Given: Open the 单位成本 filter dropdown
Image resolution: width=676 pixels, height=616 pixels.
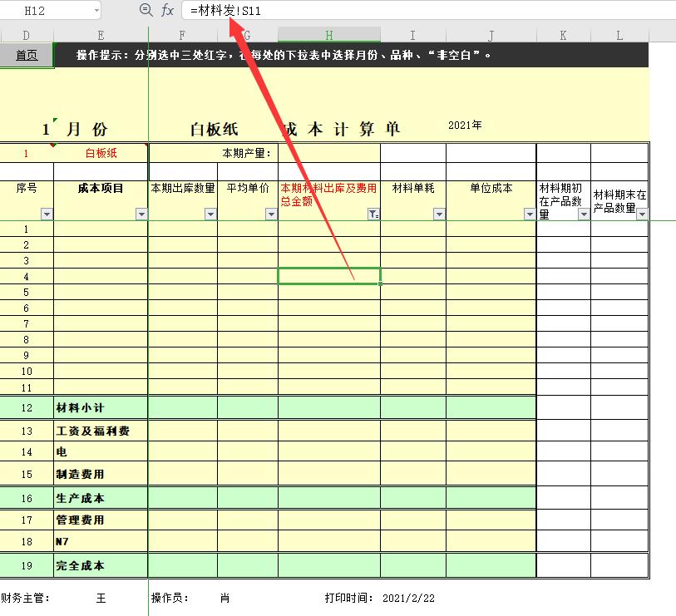Looking at the screenshot, I should pos(529,214).
